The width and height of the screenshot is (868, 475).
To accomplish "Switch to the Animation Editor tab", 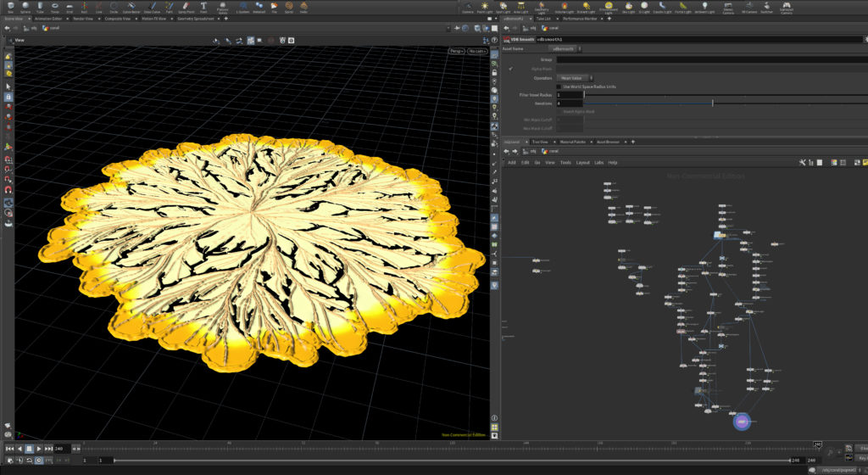I will (x=48, y=19).
